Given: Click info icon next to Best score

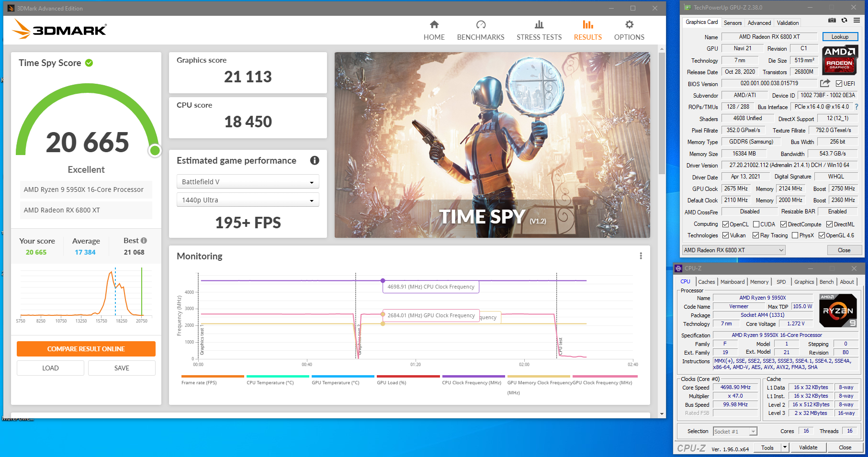Looking at the screenshot, I should (144, 240).
